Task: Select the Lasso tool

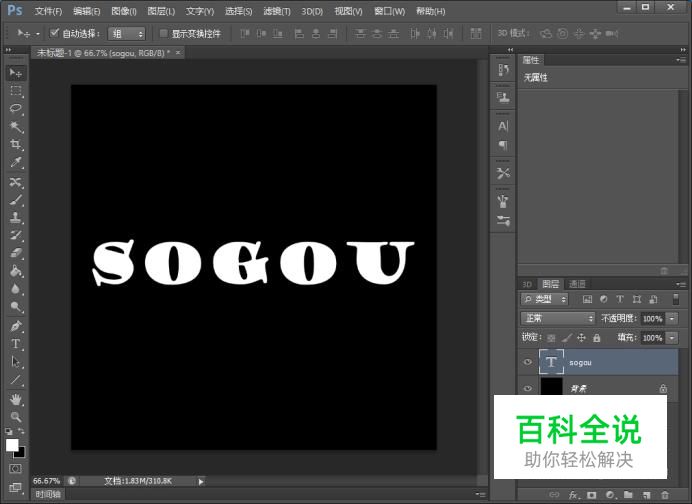Action: pos(16,109)
